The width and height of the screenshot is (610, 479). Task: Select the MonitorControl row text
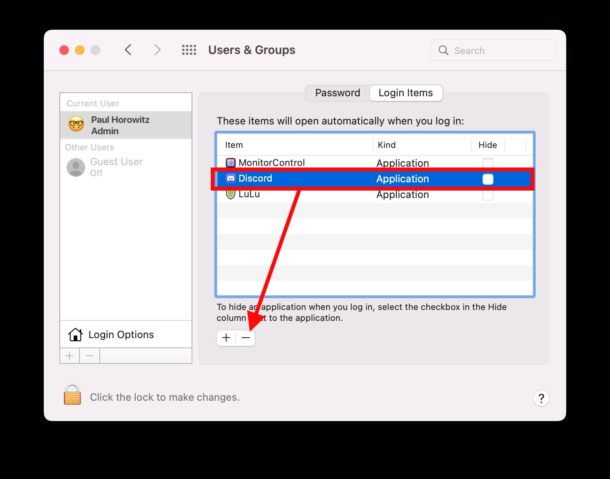(x=272, y=163)
